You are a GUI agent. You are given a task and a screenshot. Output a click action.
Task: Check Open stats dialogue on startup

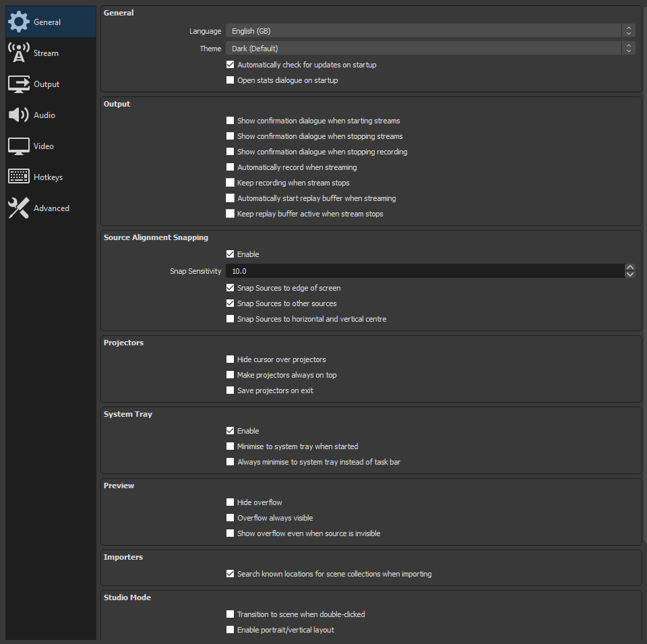(230, 80)
